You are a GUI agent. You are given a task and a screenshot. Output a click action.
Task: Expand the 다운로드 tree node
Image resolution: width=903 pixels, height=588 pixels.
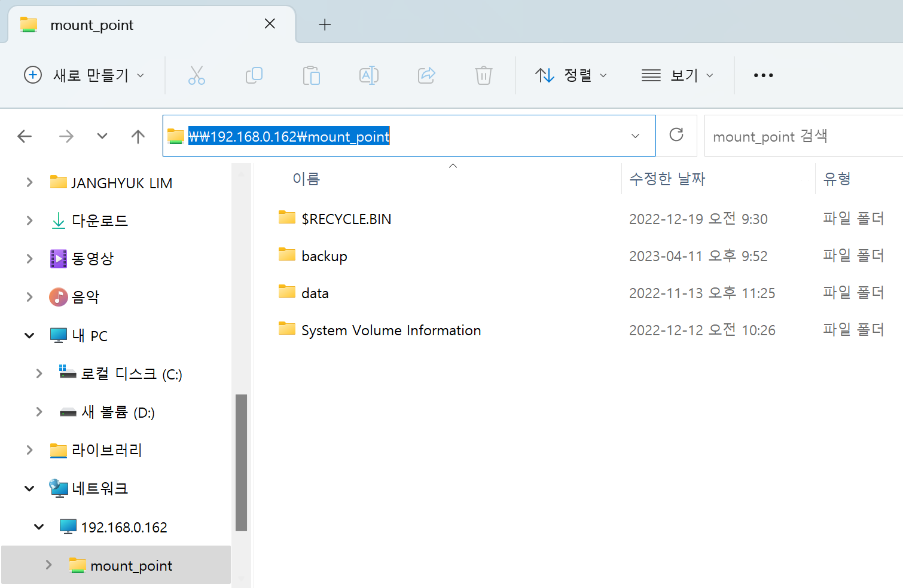point(29,220)
